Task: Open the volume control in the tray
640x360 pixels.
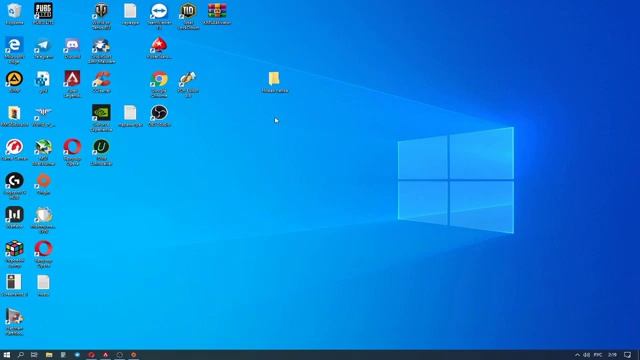Action: 587,355
